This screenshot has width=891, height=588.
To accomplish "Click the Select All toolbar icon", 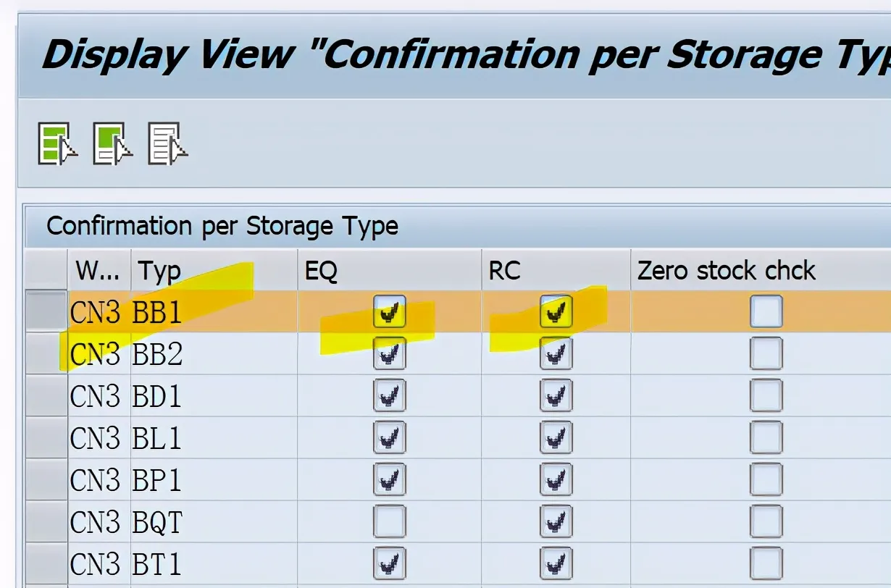I will pos(57,143).
